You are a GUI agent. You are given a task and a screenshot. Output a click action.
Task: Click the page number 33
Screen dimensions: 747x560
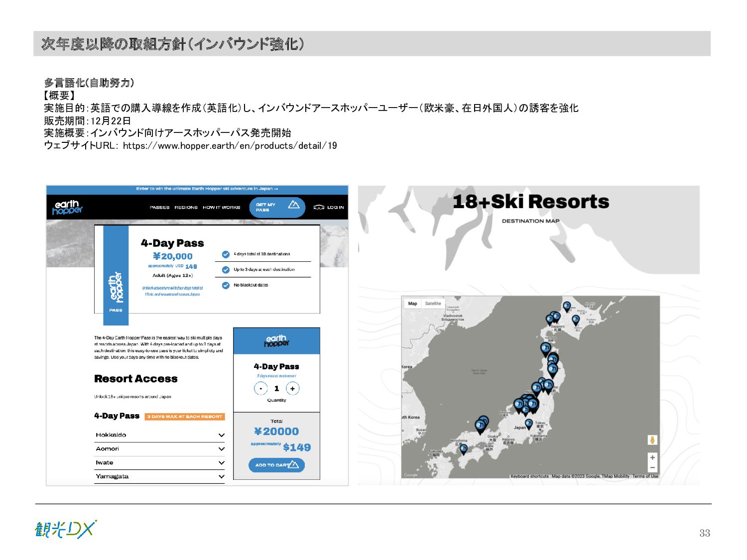[x=705, y=533]
